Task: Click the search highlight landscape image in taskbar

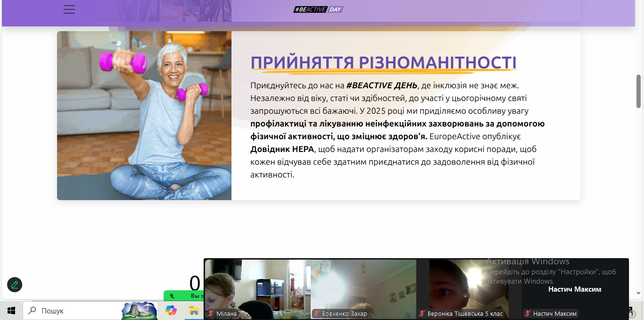Action: pyautogui.click(x=139, y=311)
